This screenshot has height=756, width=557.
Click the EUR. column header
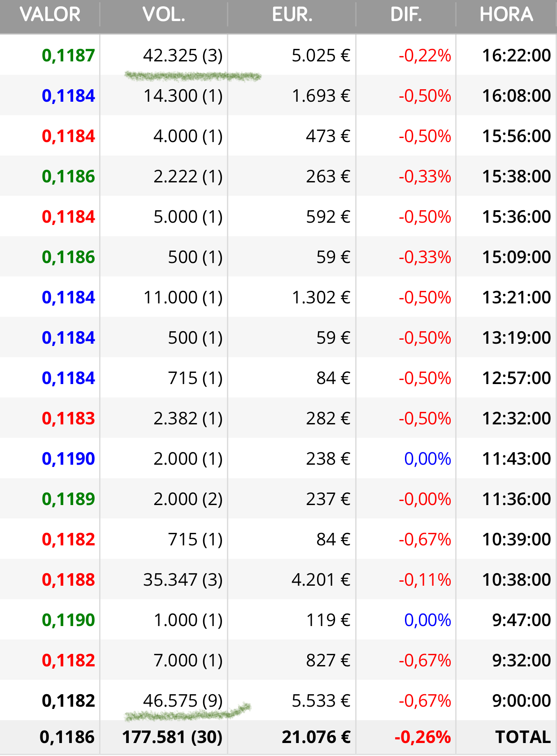tap(292, 14)
